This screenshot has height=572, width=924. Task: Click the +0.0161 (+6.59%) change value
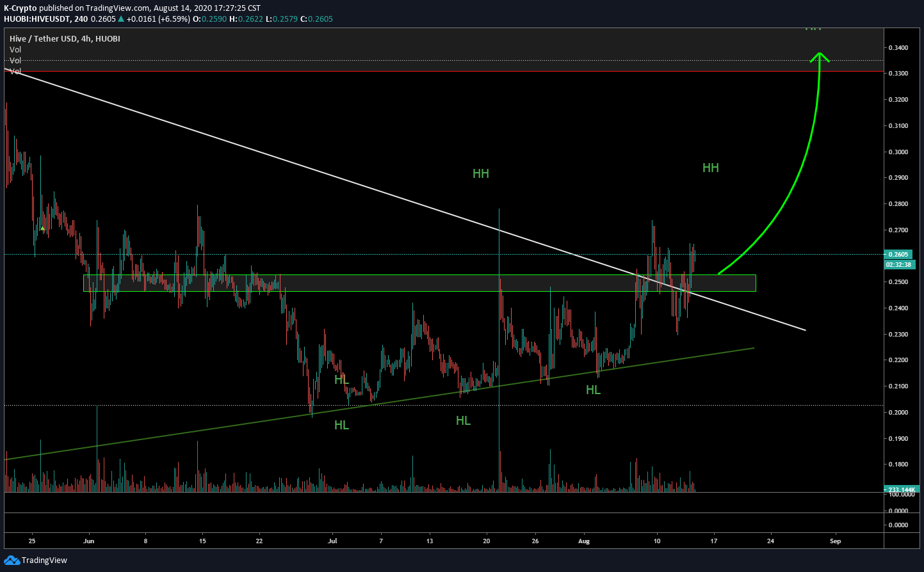point(158,19)
